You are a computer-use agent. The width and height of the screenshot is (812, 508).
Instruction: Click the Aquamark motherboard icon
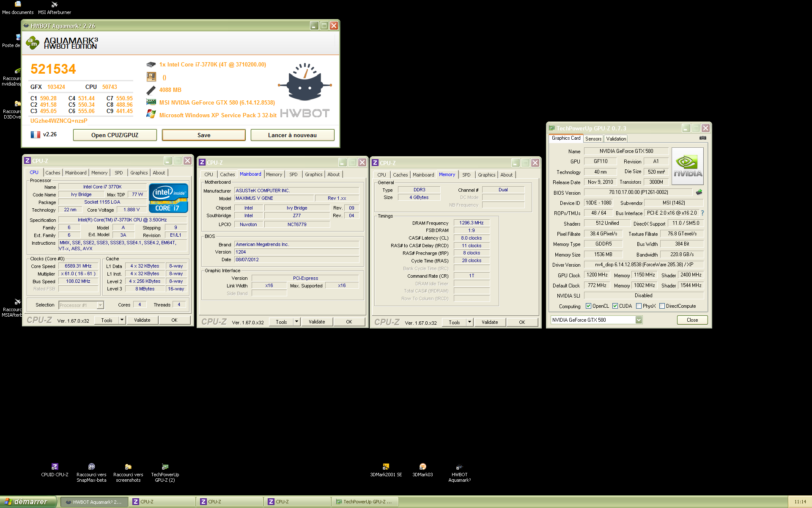pos(151,77)
